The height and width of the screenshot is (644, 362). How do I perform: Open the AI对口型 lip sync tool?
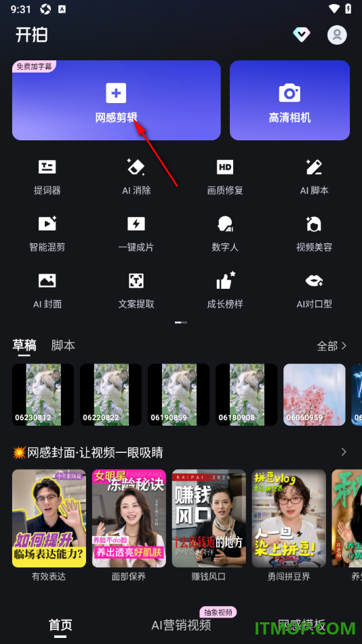315,291
